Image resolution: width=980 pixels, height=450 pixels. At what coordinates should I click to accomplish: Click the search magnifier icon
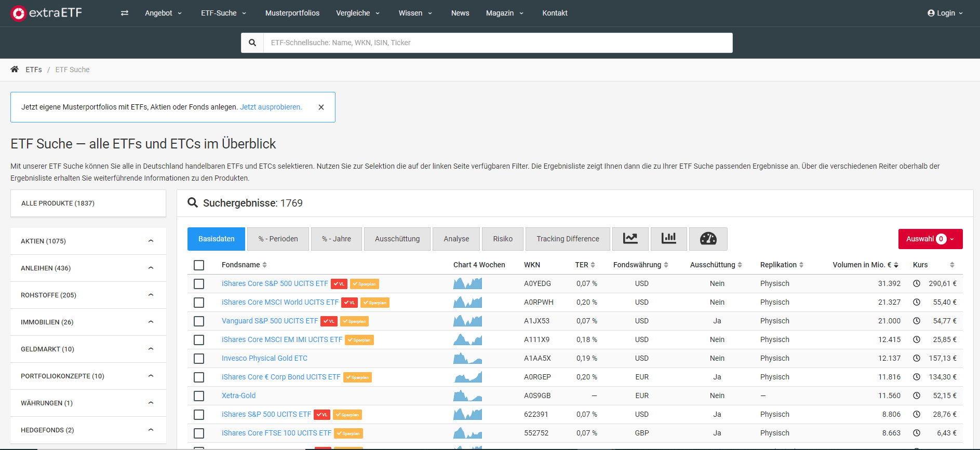click(252, 43)
